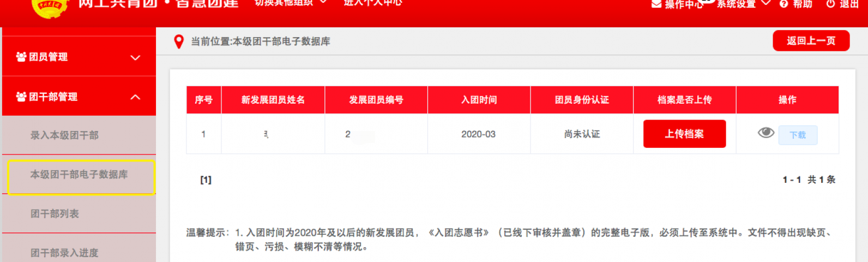
Task: Click the 返回上一页 button
Action: click(x=811, y=41)
